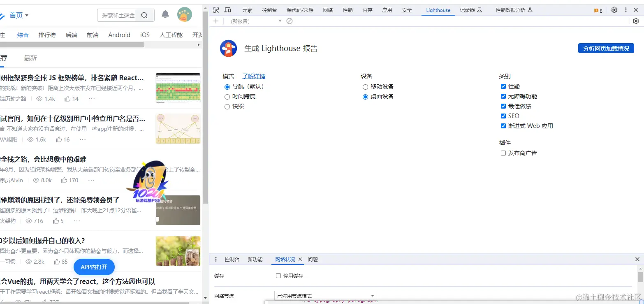The width and height of the screenshot is (644, 304).
Task: Click likes icon showing 85
Action: [57, 262]
